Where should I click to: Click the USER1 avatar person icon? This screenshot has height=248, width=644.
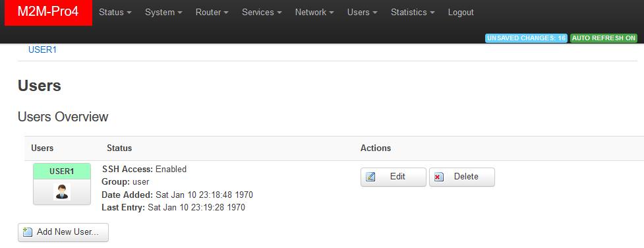62,192
